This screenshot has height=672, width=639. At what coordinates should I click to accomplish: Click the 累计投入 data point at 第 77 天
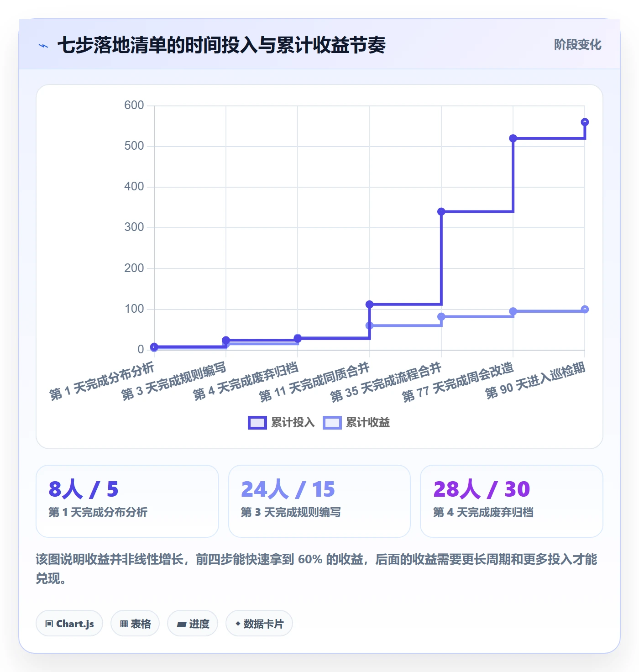513,138
